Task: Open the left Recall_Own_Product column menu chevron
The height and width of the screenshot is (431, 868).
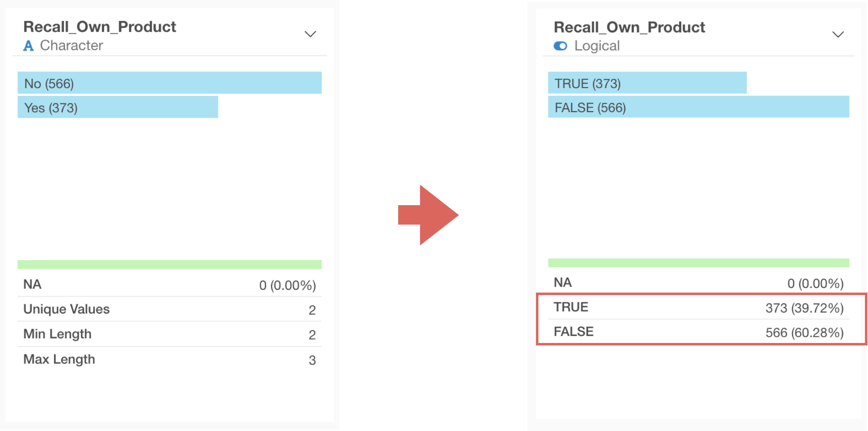Action: tap(310, 34)
